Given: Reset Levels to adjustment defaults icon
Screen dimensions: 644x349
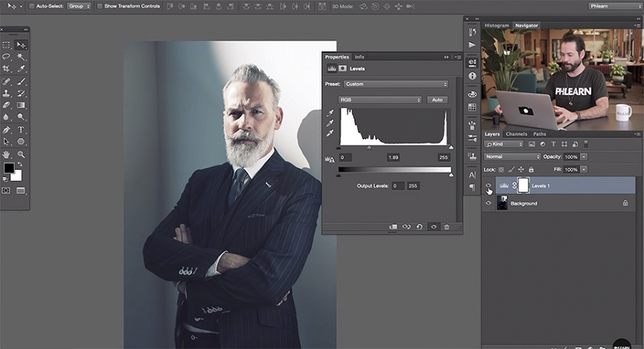Looking at the screenshot, I should [419, 227].
